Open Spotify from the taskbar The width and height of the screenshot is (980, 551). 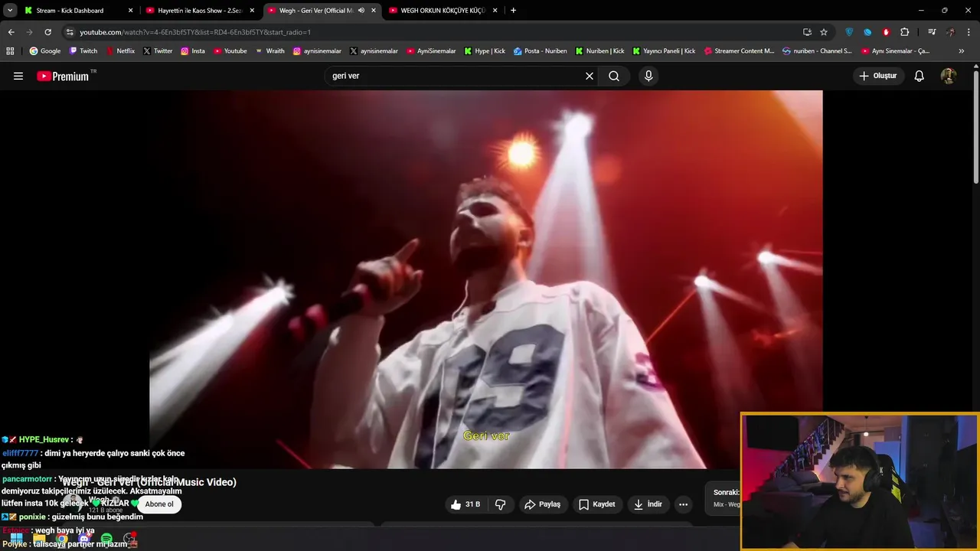click(x=106, y=540)
